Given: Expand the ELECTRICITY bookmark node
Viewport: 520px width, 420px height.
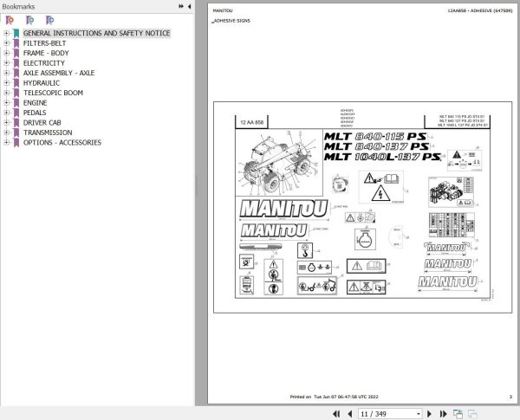Looking at the screenshot, I should click(x=6, y=63).
